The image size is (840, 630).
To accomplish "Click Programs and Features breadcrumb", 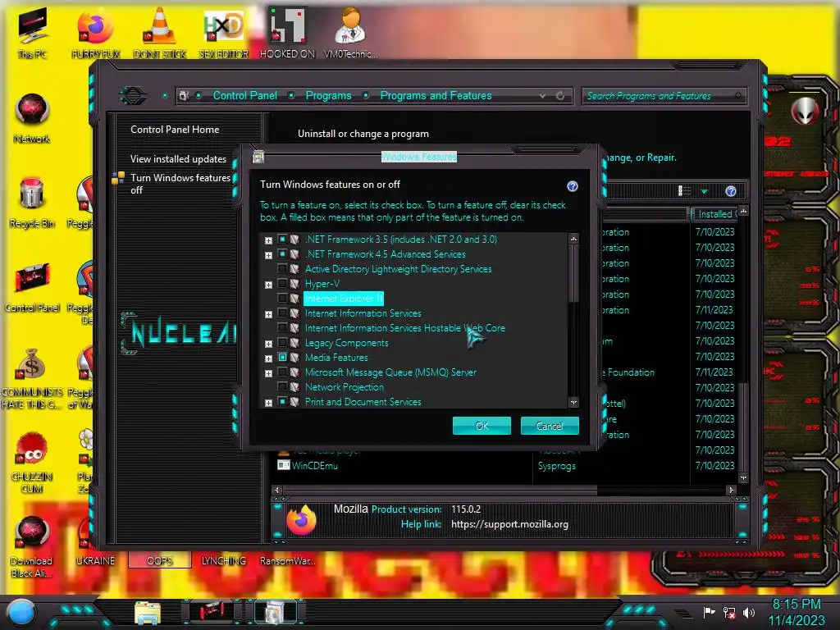I will 436,95.
